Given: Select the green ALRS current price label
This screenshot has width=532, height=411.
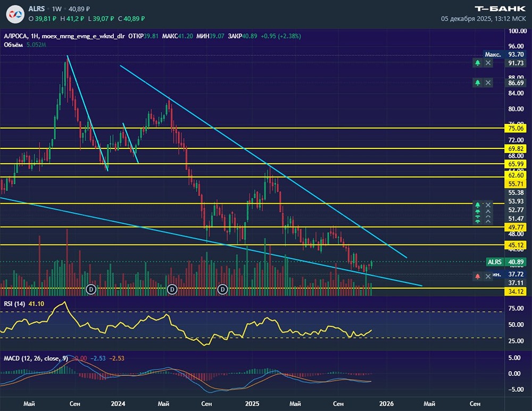Looking at the screenshot, I should (495, 262).
